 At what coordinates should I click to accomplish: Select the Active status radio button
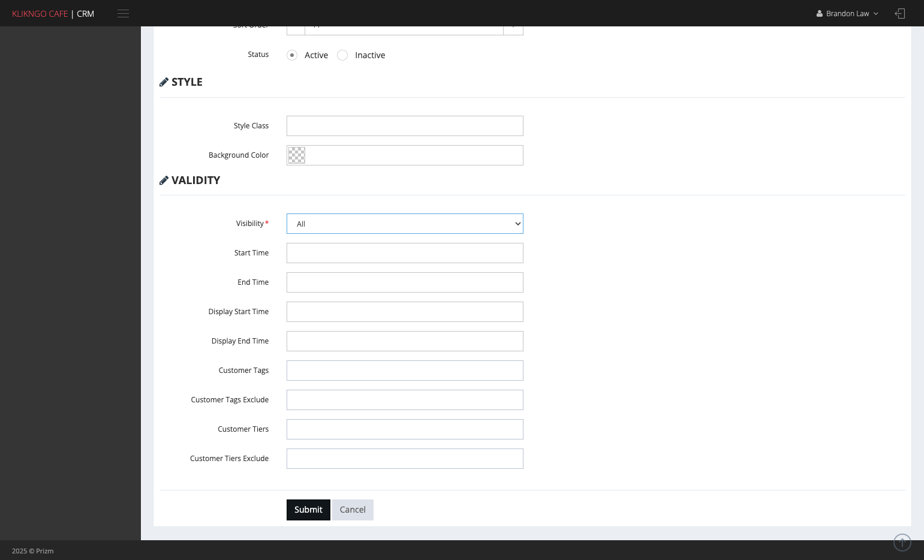tap(292, 55)
